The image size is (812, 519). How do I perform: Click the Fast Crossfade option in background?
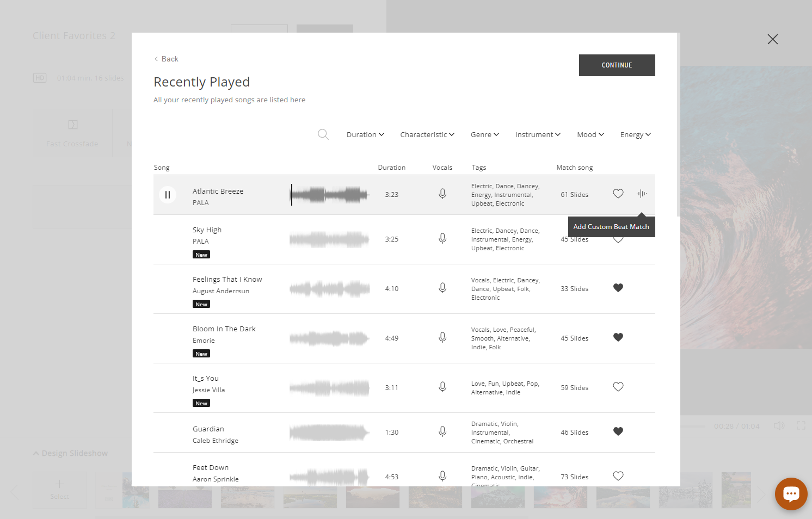[x=72, y=133]
